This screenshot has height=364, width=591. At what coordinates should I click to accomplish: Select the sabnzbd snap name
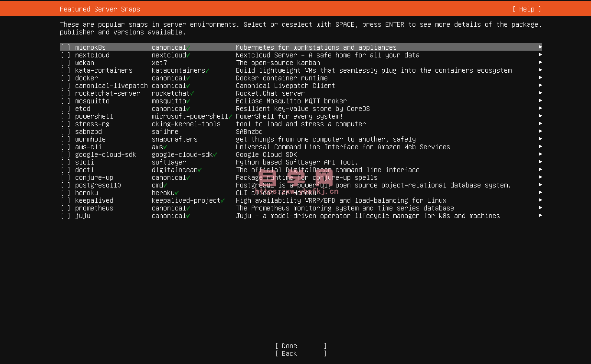89,132
